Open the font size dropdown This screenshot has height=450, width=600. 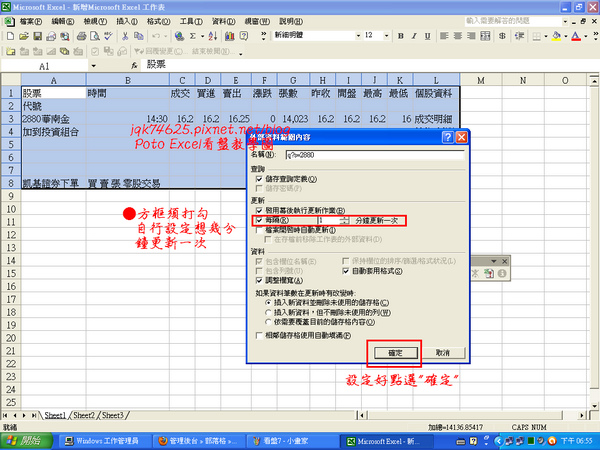386,36
